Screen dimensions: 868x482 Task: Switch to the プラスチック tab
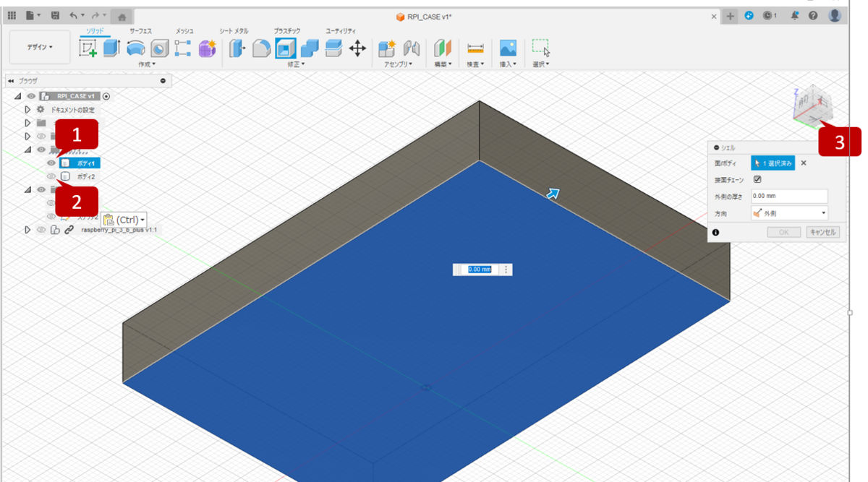click(x=287, y=31)
